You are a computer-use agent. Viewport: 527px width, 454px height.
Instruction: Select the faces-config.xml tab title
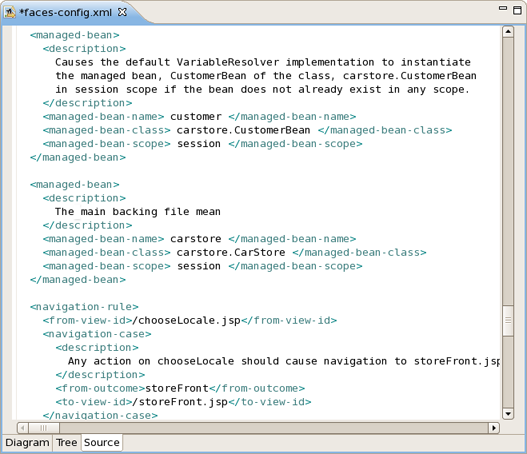click(66, 12)
